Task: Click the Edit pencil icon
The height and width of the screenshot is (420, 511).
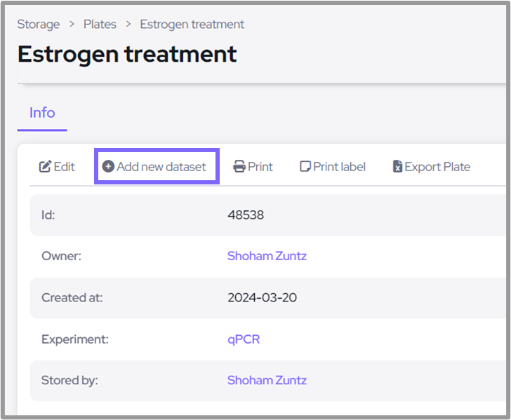Action: click(x=46, y=167)
